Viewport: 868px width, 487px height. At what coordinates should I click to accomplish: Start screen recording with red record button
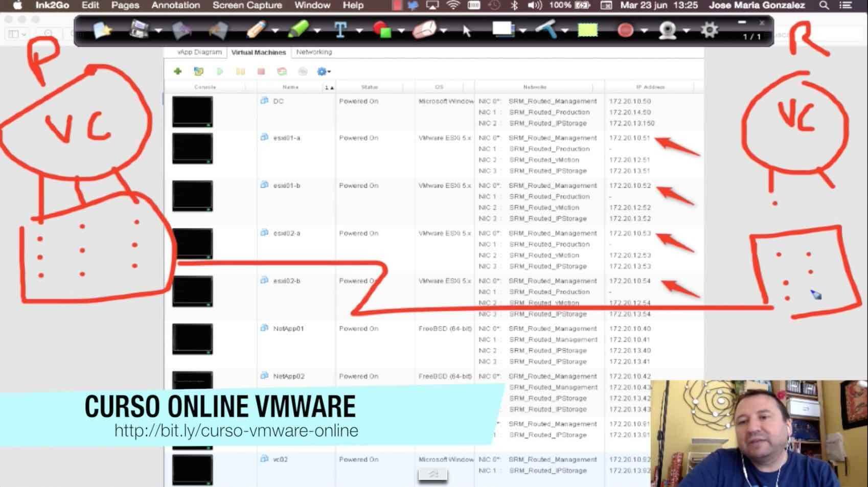point(625,30)
